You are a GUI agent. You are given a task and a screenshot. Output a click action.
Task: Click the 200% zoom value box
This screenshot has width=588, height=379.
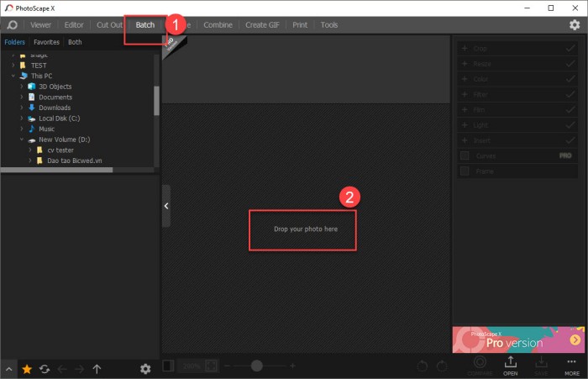[x=192, y=366]
